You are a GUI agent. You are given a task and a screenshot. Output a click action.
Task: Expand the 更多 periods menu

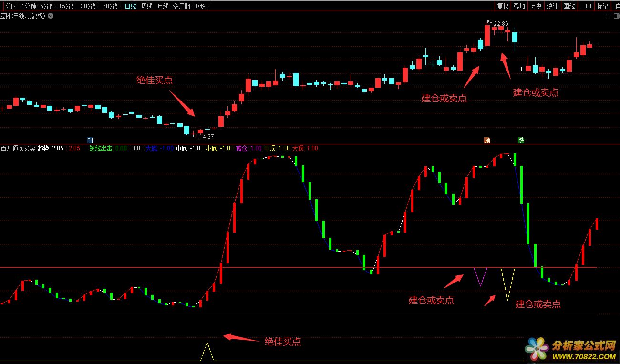click(202, 6)
